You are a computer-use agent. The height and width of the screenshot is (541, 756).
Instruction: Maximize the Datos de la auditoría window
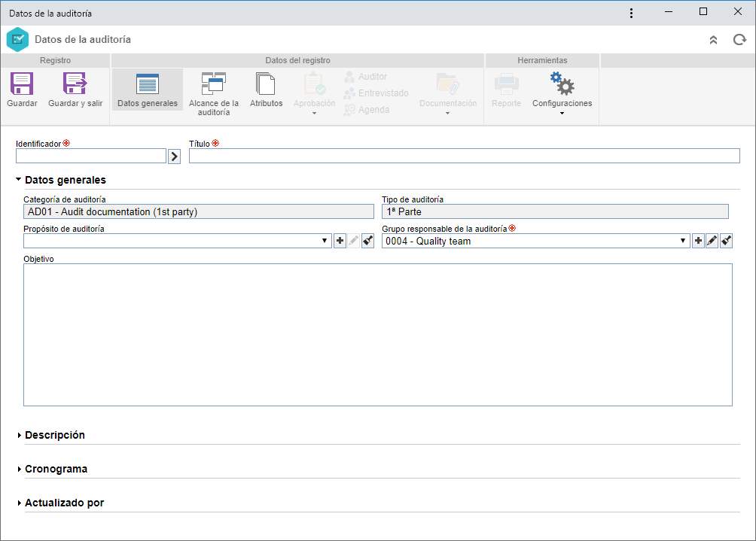(703, 11)
